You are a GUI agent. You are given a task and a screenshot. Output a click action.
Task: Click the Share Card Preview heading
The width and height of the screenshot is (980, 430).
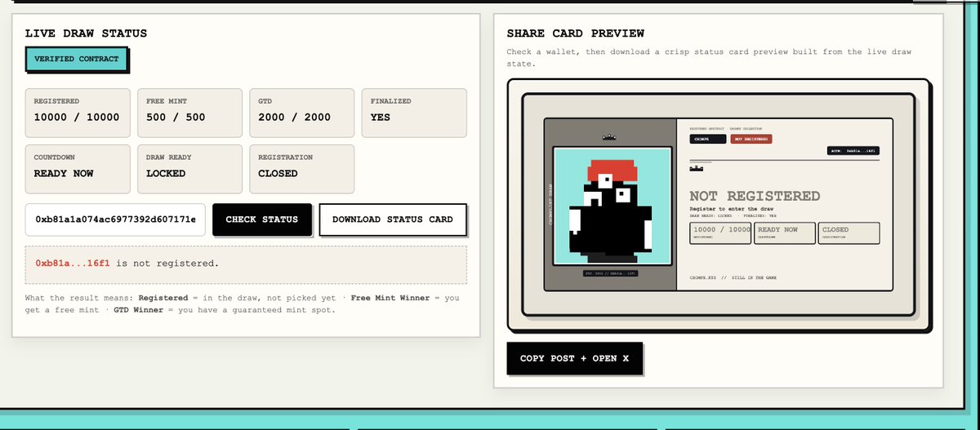tap(576, 33)
